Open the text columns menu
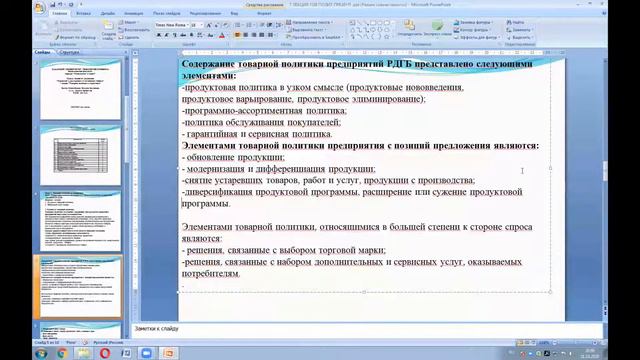 tap(270, 35)
